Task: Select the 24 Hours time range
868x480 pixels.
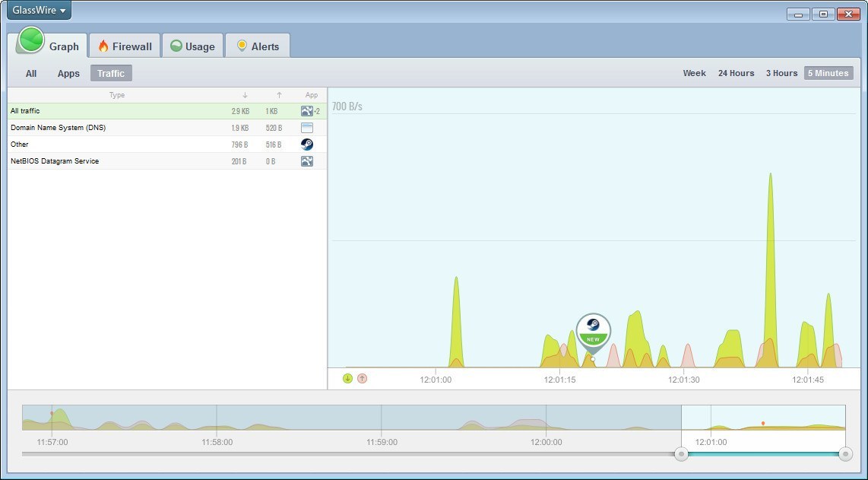Action: pyautogui.click(x=735, y=73)
